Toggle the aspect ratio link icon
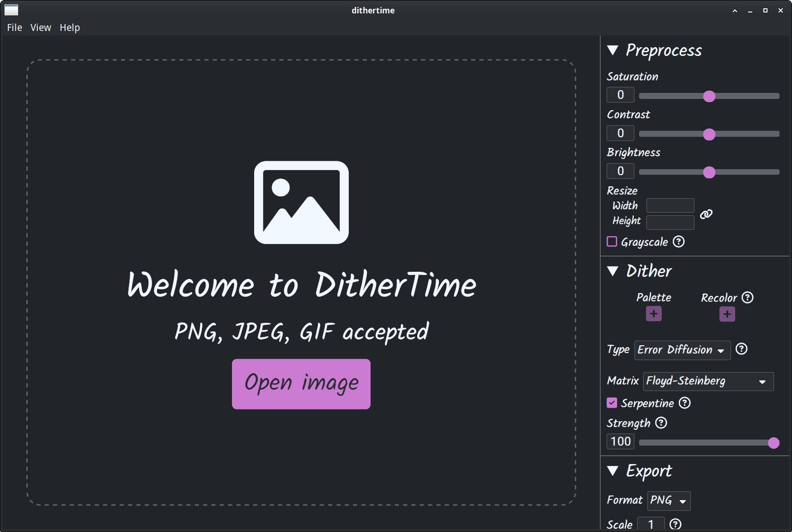 [707, 214]
